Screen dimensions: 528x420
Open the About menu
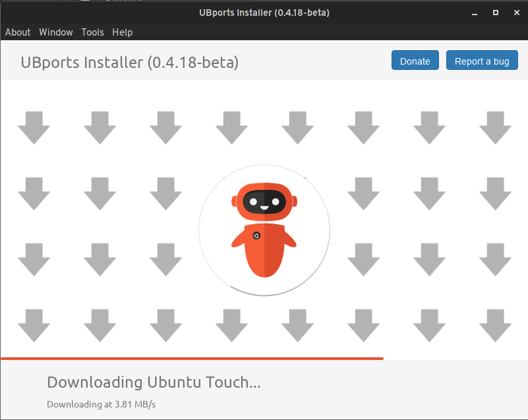coord(18,32)
